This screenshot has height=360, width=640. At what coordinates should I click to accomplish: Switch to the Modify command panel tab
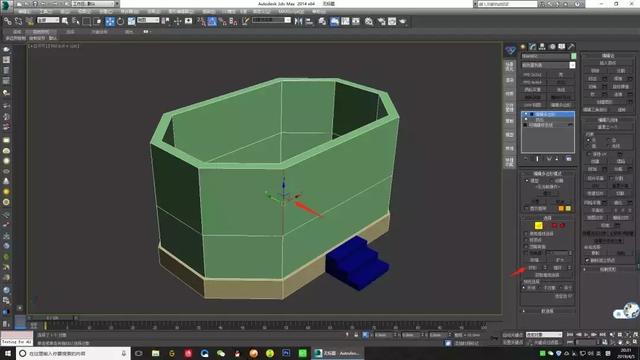click(x=532, y=47)
